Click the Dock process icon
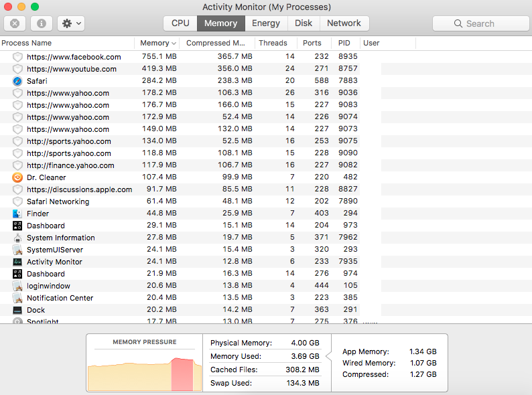Viewport: 532px width, 395px height. [17, 310]
